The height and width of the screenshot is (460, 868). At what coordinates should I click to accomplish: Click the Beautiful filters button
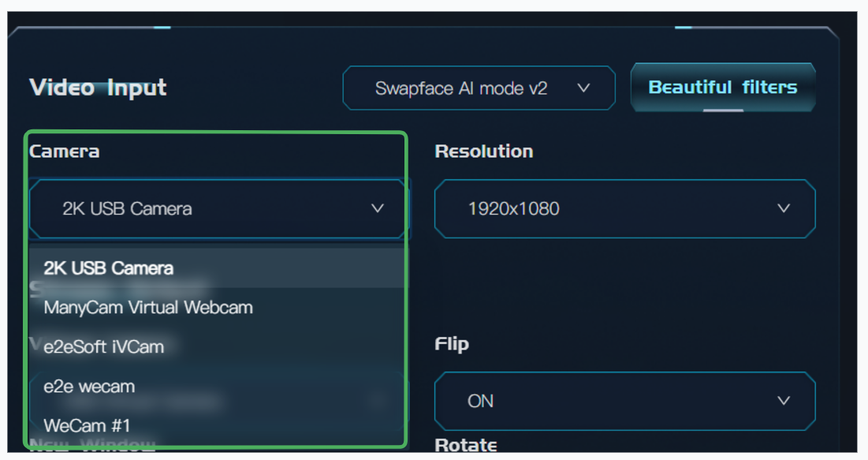pos(722,88)
